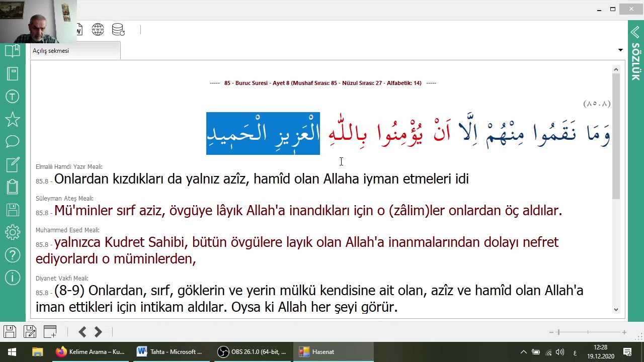
Task: Open help with the question mark icon
Action: 12,255
